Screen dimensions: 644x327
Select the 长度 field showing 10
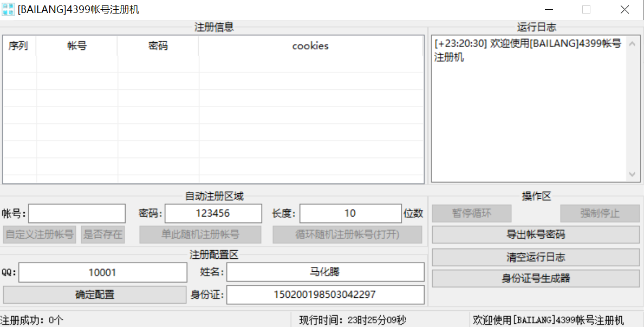tap(350, 213)
